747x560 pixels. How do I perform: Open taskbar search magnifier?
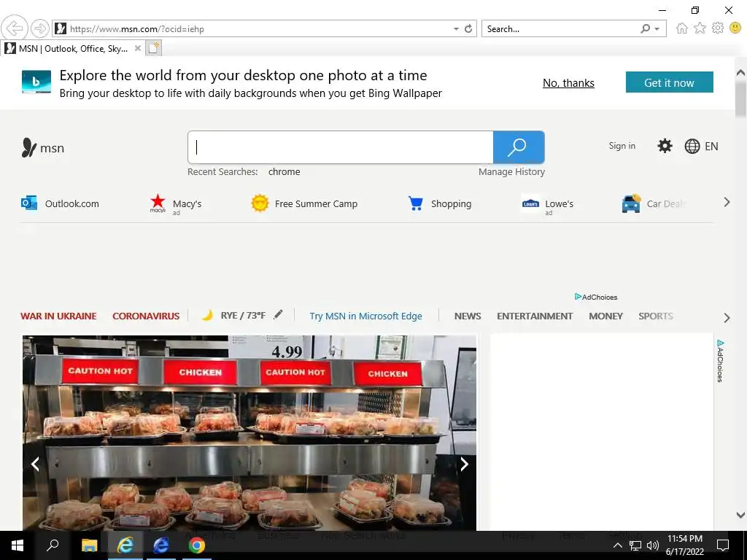(x=53, y=545)
